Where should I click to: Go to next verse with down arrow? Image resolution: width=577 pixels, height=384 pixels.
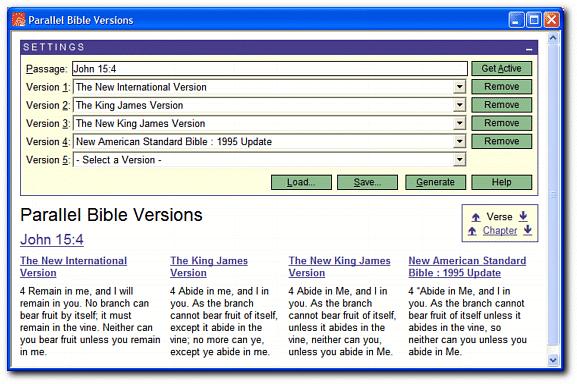523,216
